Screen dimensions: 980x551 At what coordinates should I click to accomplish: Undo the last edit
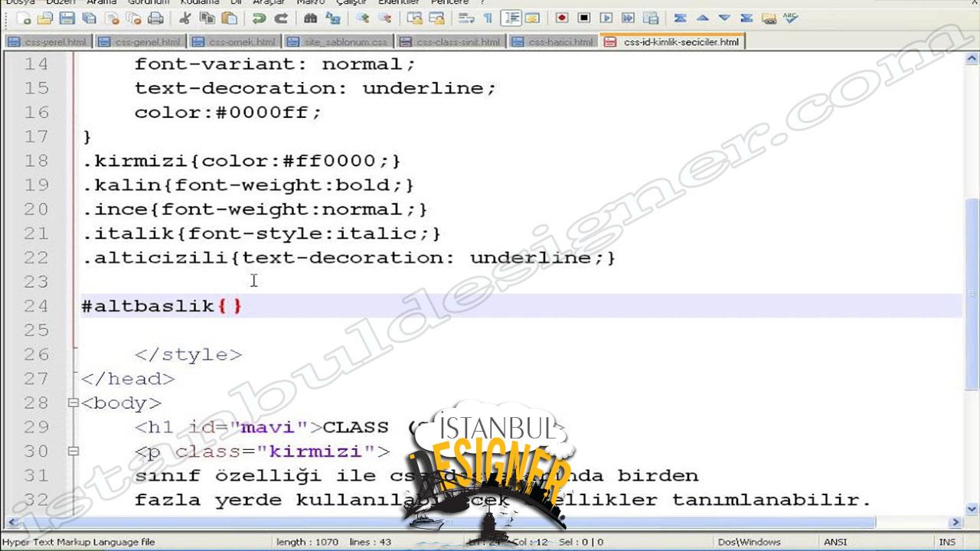[x=259, y=18]
